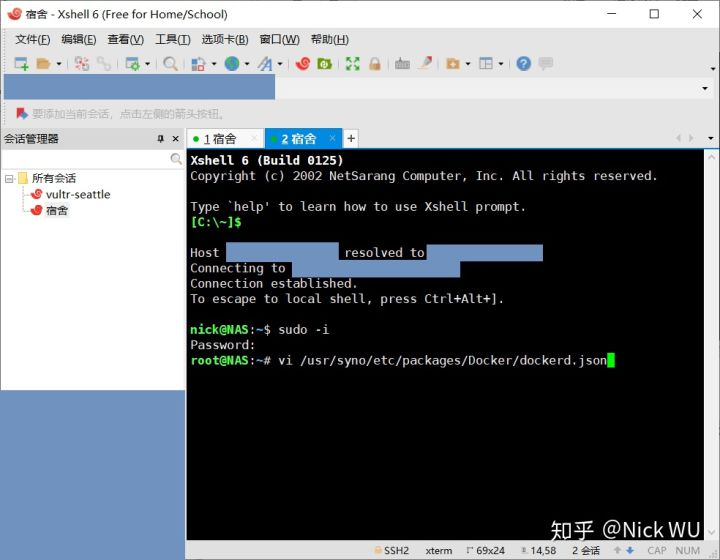Open the 工具(T) menu
The width and height of the screenshot is (720, 560).
(x=173, y=39)
